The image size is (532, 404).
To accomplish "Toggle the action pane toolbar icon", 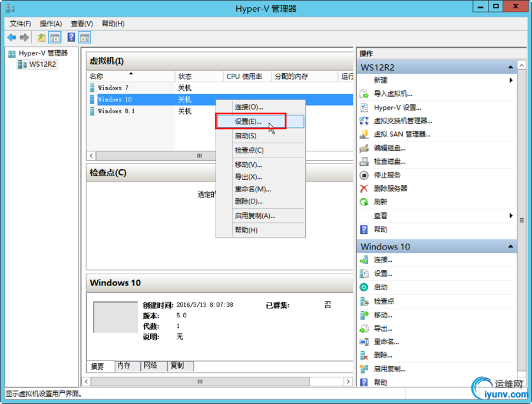I will [x=85, y=37].
